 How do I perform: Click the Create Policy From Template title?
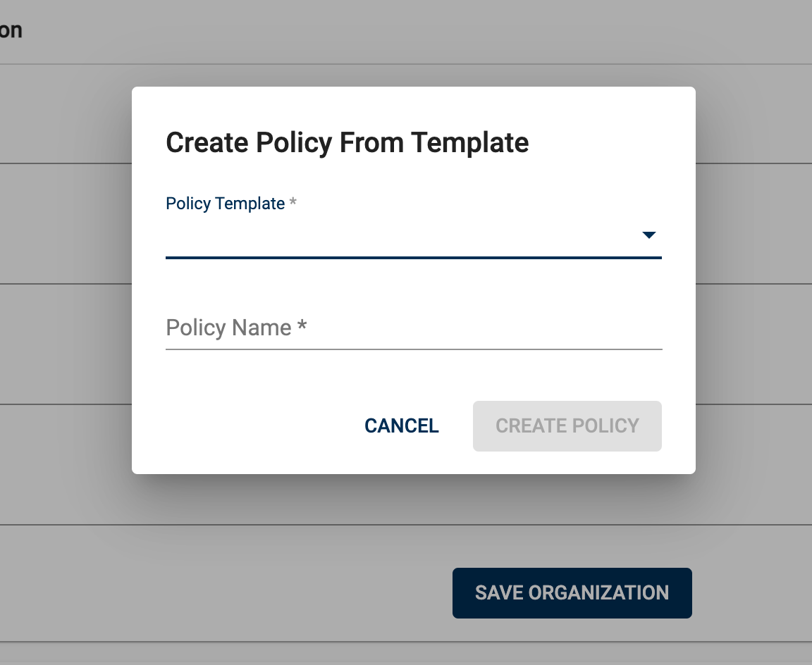tap(347, 142)
